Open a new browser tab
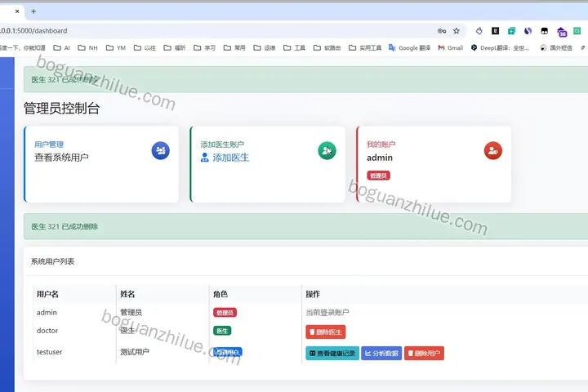 click(x=33, y=11)
